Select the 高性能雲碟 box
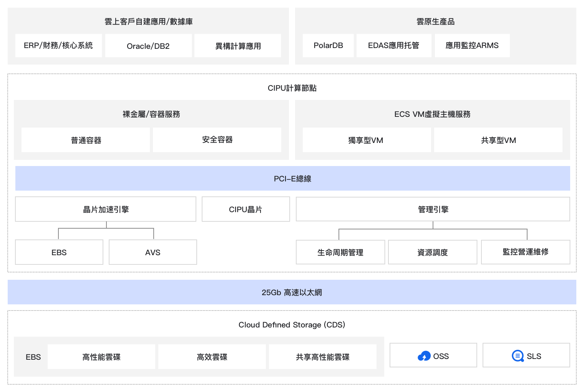This screenshot has width=584, height=392. (x=101, y=357)
